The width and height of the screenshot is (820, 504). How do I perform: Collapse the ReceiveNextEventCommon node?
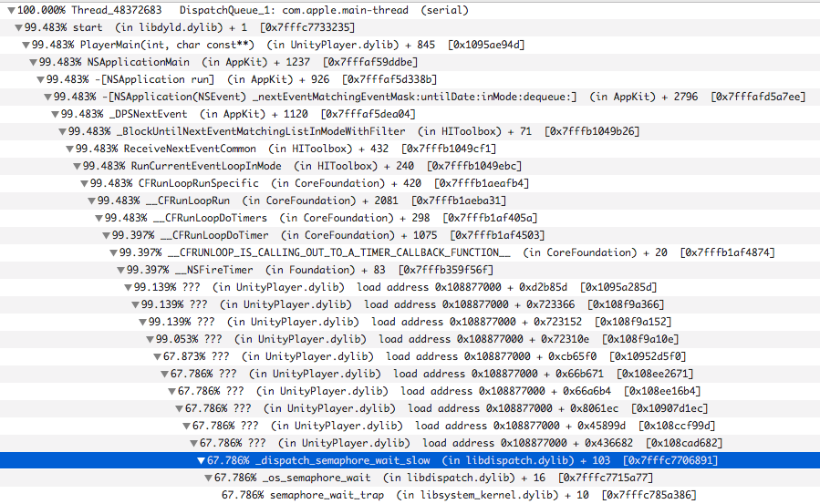69,149
